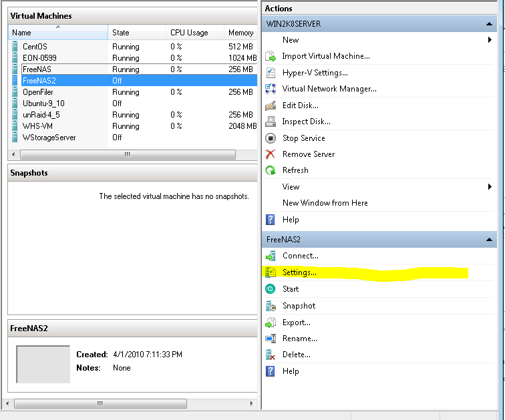
Task: Open Virtual Network Manager action
Action: (329, 89)
